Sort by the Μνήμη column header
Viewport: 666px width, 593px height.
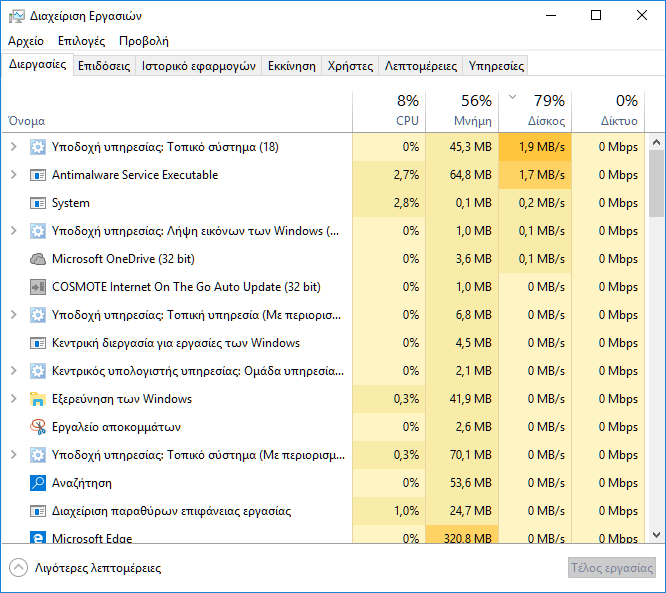[462, 111]
